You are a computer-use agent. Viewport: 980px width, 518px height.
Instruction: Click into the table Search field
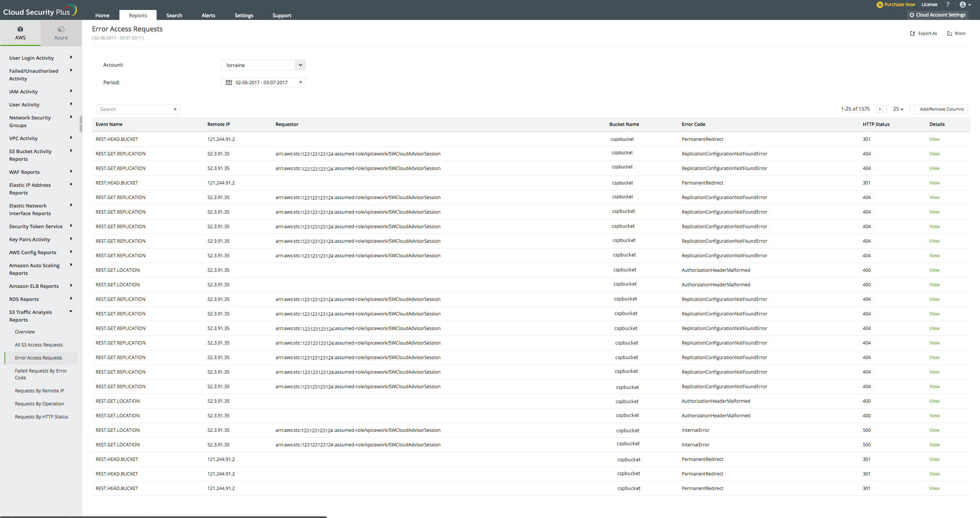[x=134, y=109]
